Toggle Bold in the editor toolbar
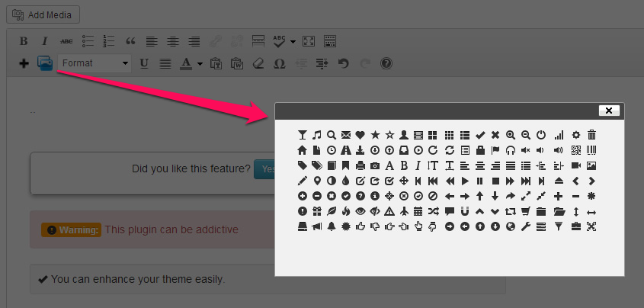This screenshot has width=644, height=308. pos(24,41)
